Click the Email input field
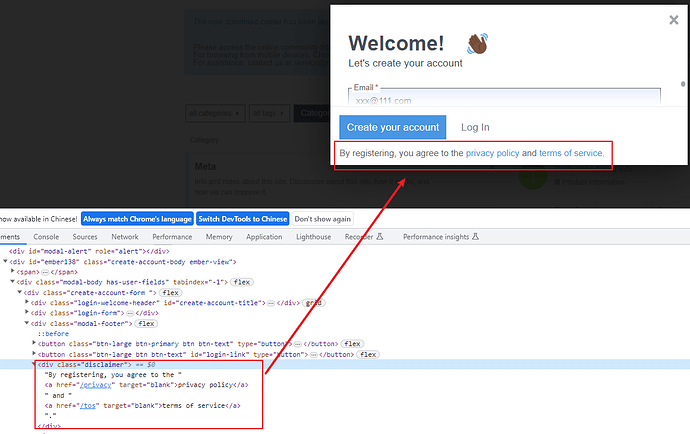690x434 pixels. pyautogui.click(x=504, y=97)
